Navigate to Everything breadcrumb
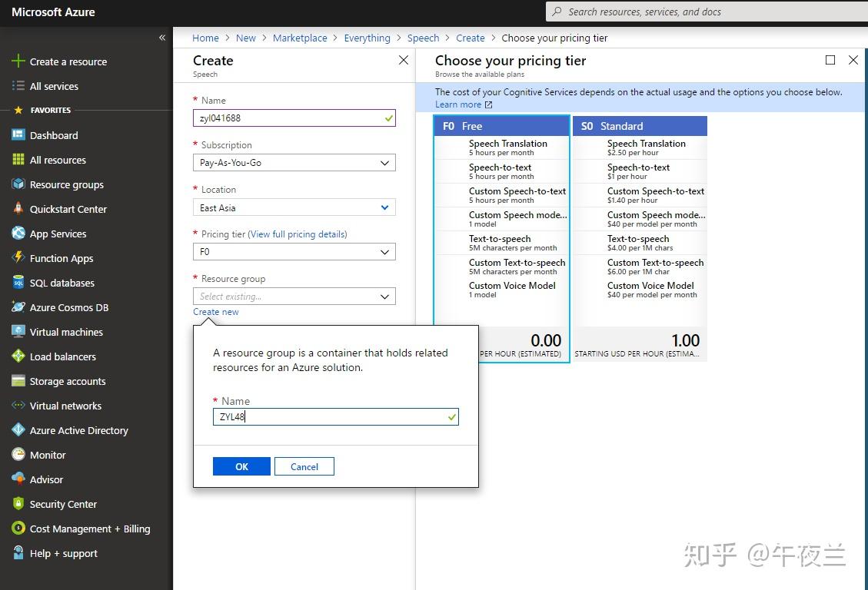This screenshot has height=590, width=868. point(367,38)
